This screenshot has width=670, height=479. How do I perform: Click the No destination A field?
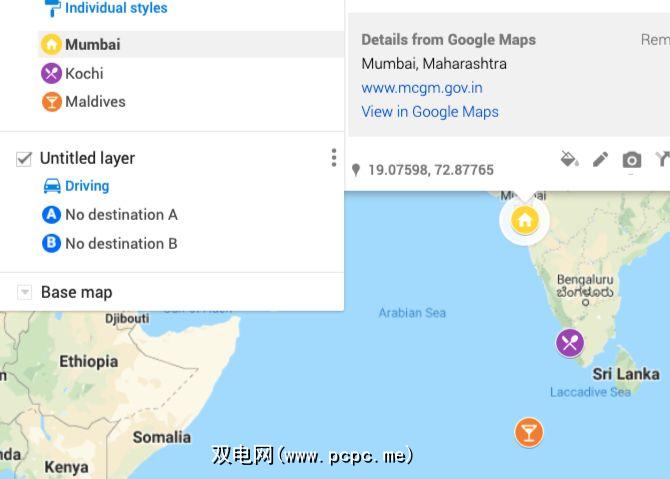[121, 215]
